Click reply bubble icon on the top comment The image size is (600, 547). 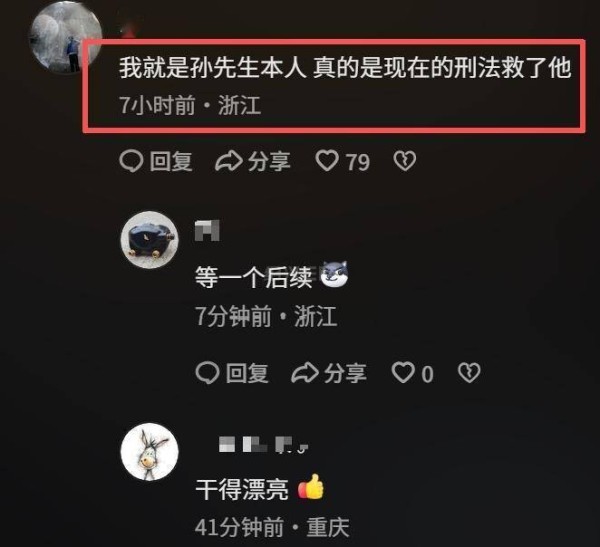point(131,161)
